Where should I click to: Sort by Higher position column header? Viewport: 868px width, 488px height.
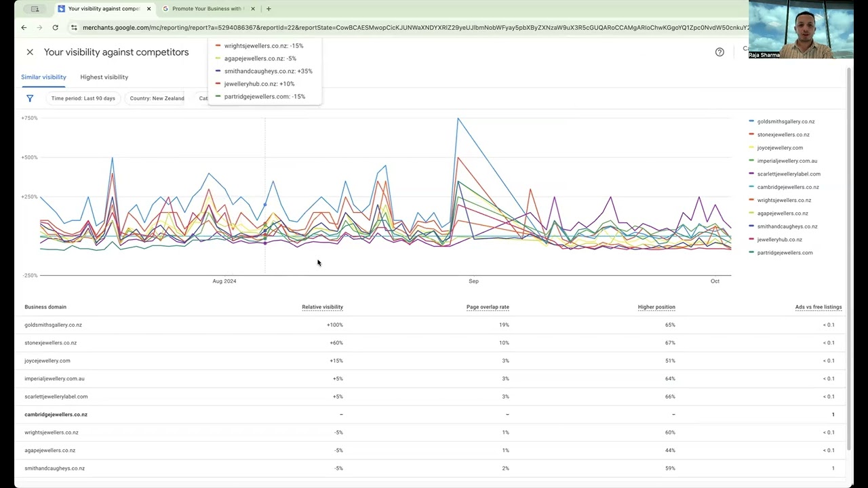[656, 307]
